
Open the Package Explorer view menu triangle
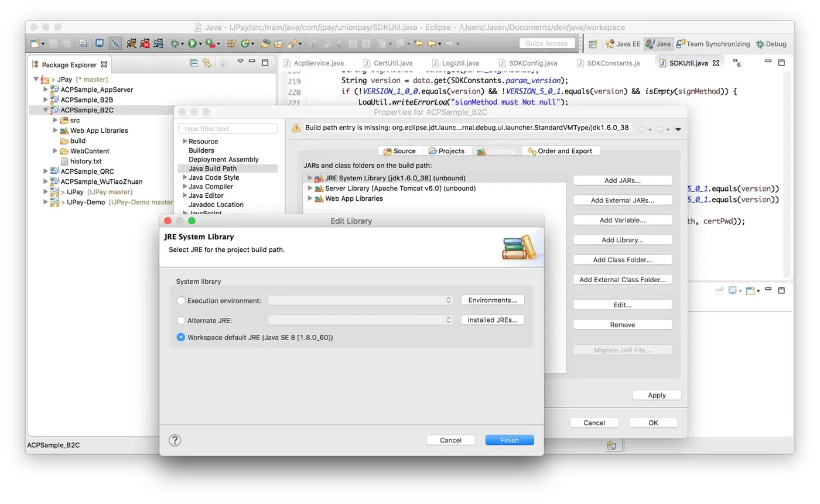[x=240, y=61]
